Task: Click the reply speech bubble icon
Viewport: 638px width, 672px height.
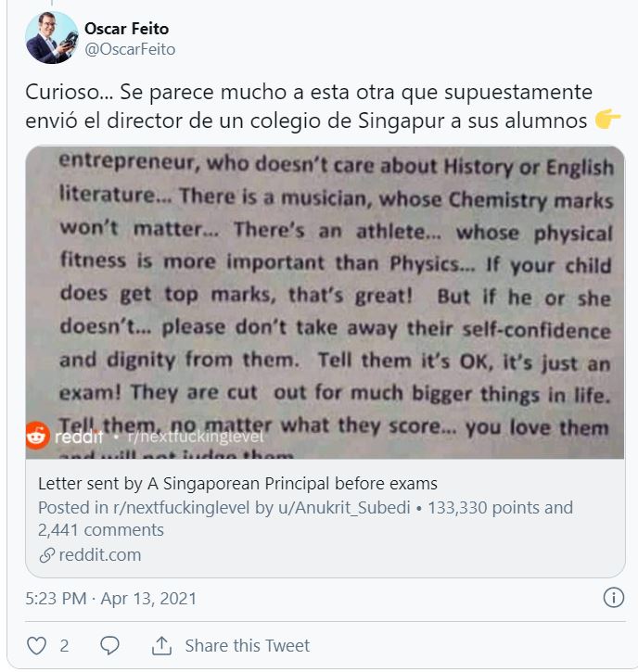Action: [109, 645]
